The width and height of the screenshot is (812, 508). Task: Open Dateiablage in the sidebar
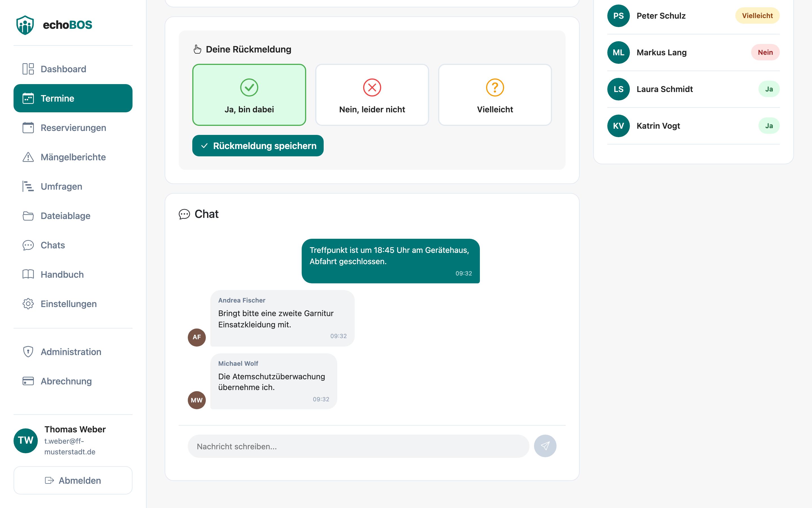[73, 216]
